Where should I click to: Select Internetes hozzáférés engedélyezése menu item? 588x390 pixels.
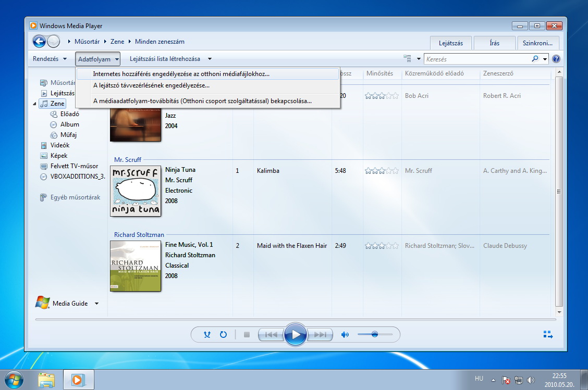181,74
